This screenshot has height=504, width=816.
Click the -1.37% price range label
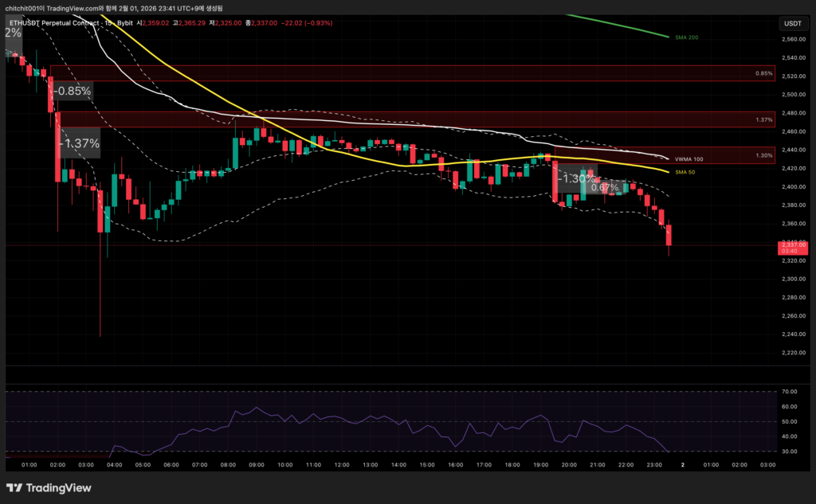(80, 143)
